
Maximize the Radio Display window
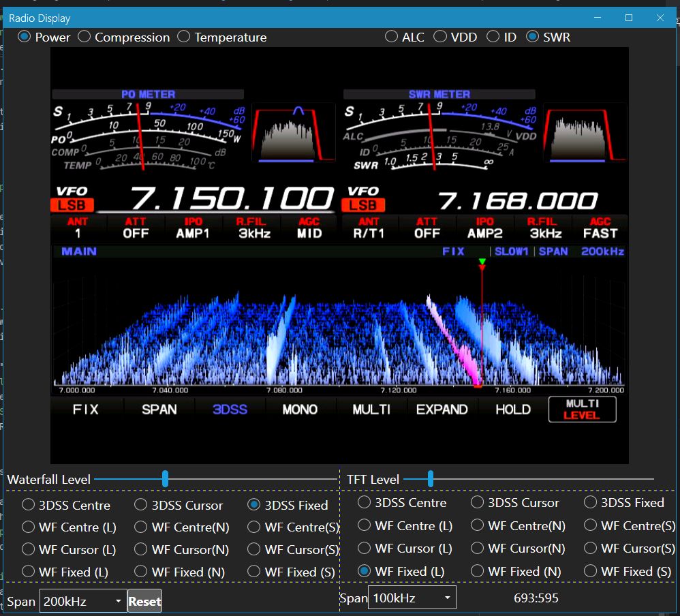(x=629, y=18)
